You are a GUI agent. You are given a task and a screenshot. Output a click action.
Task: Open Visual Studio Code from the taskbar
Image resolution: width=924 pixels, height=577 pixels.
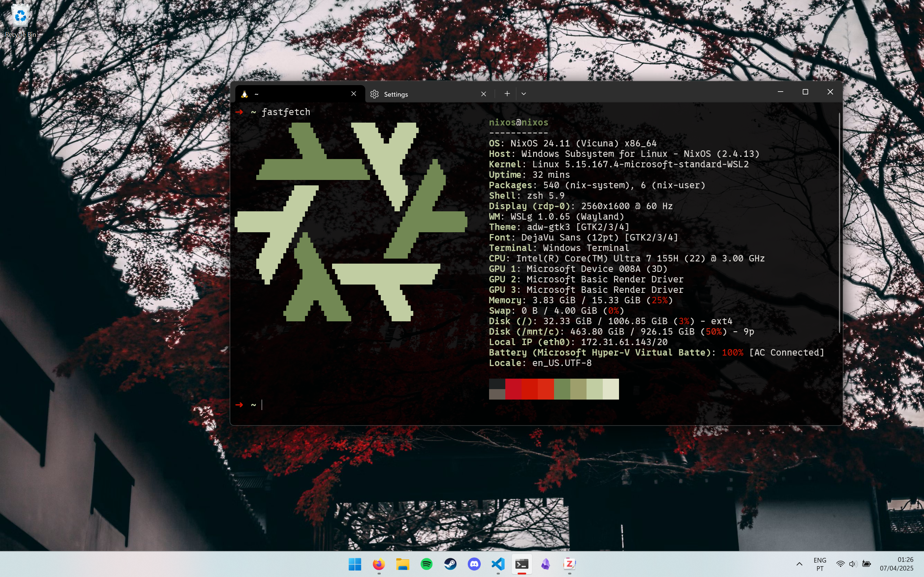point(498,564)
